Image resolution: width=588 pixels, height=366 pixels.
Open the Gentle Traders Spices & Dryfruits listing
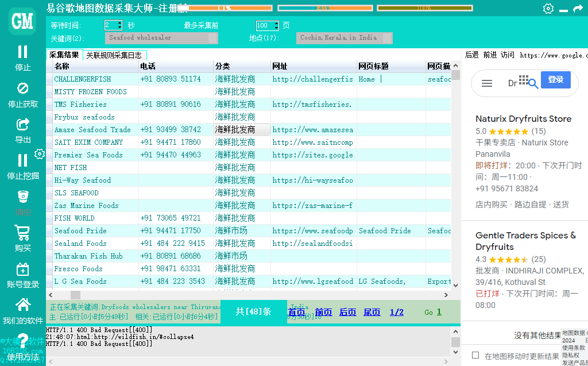526,241
